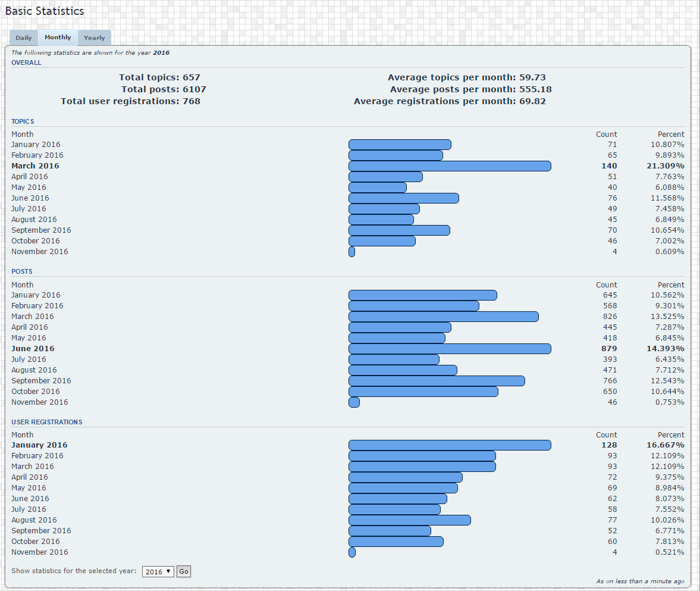Click the topics percent 21.309%
The width and height of the screenshot is (700, 591).
[665, 165]
